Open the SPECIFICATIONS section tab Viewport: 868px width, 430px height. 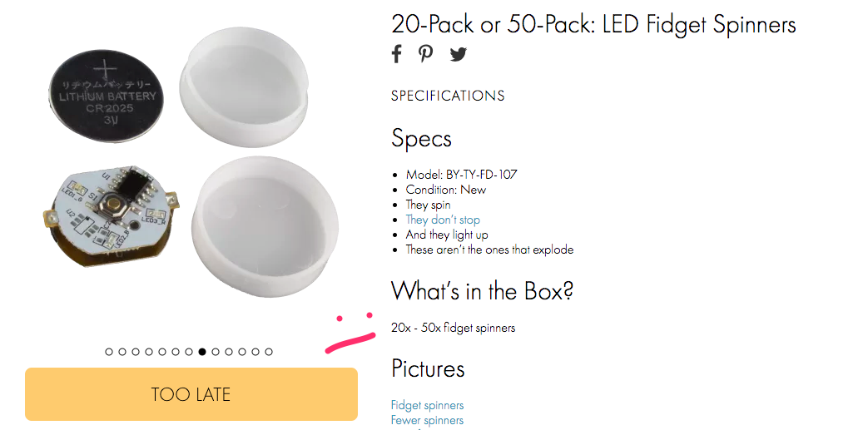click(448, 96)
